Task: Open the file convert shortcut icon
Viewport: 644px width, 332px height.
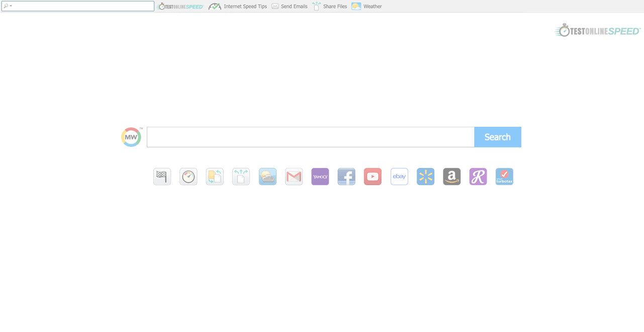Action: (x=215, y=177)
